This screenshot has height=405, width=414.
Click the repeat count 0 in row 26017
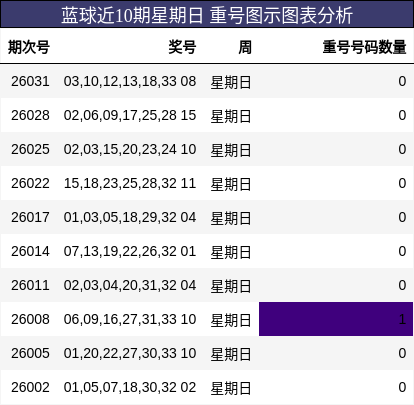(402, 217)
